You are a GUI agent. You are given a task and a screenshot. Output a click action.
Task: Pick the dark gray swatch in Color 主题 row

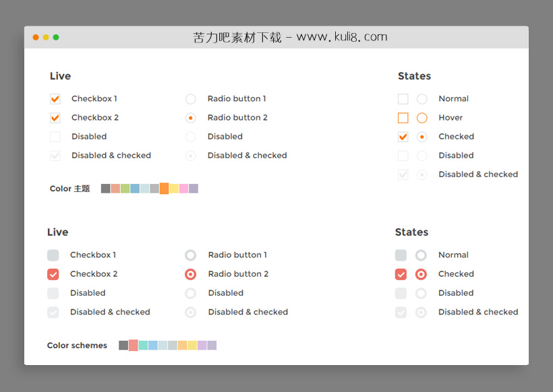106,189
